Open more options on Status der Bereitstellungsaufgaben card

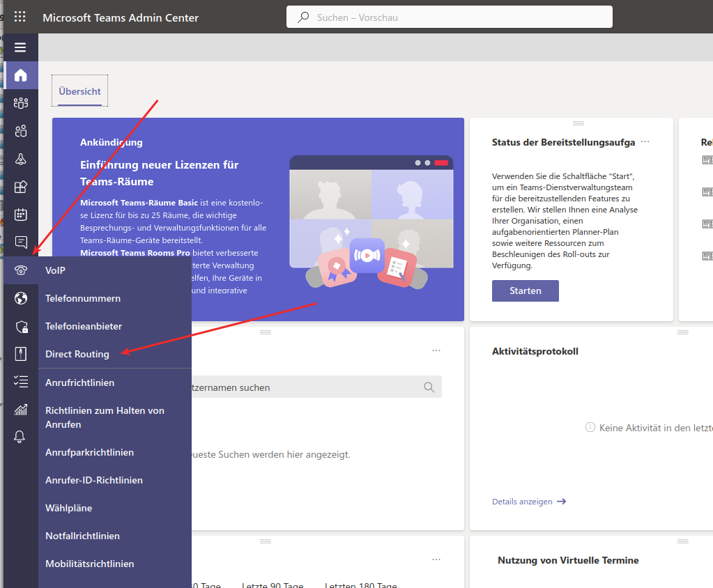645,141
